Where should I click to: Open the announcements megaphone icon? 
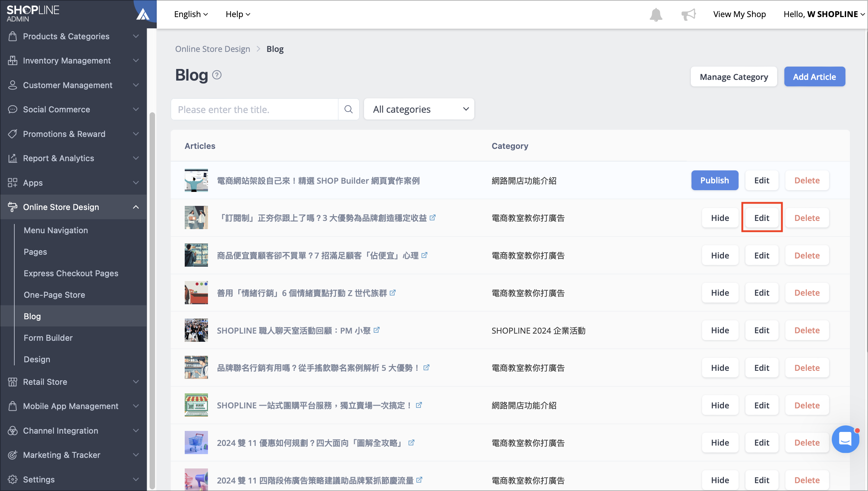click(x=688, y=14)
